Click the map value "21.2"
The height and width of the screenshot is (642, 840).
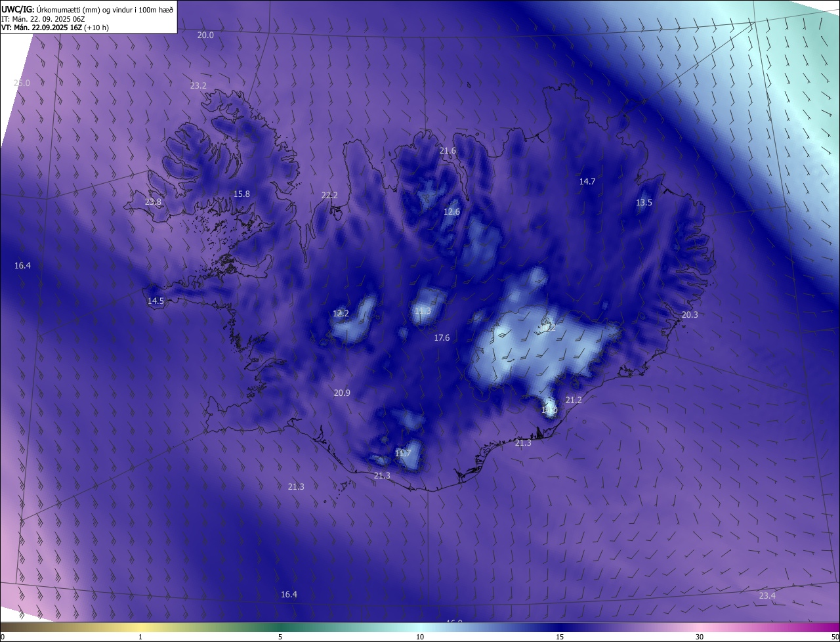click(574, 400)
